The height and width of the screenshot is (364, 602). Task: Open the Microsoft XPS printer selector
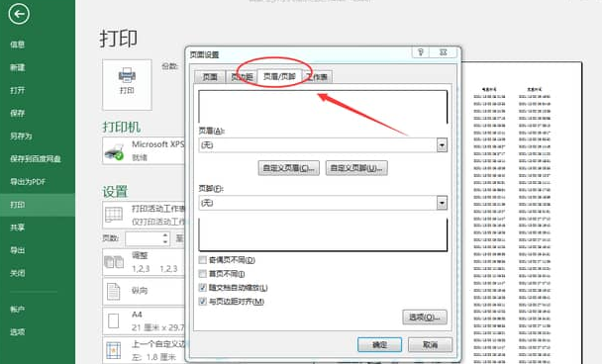click(x=144, y=151)
